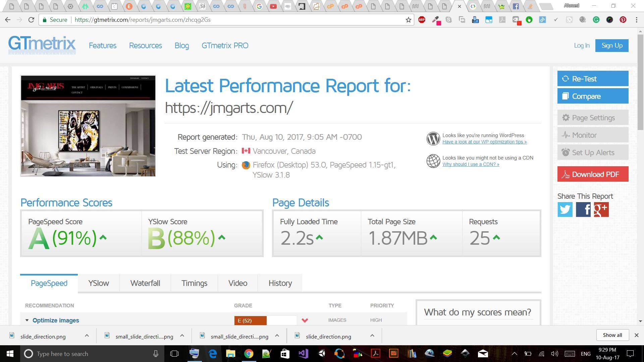
Task: Open the YouTube browser tab
Action: click(x=273, y=6)
